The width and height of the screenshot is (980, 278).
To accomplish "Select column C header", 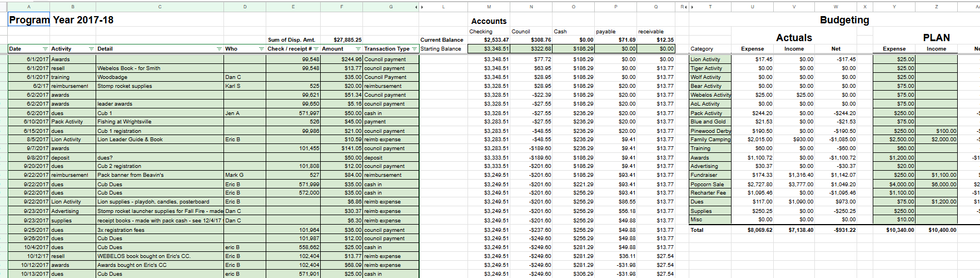I will (160, 7).
